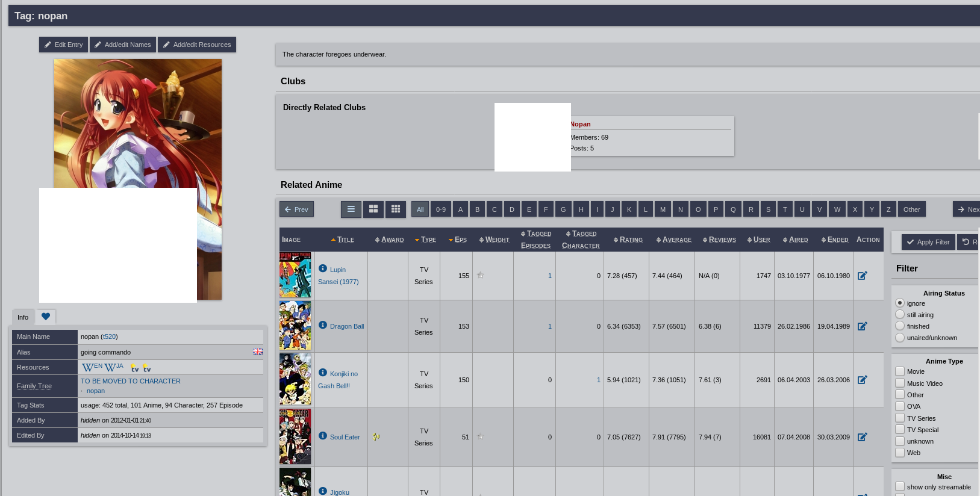
Task: Filter titles starting with L
Action: [646, 209]
